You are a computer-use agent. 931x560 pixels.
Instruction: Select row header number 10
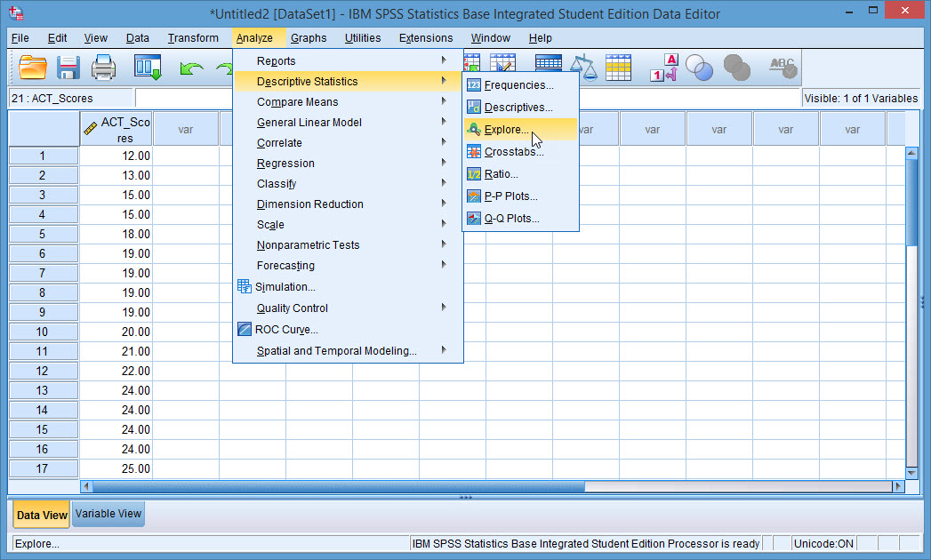[44, 332]
